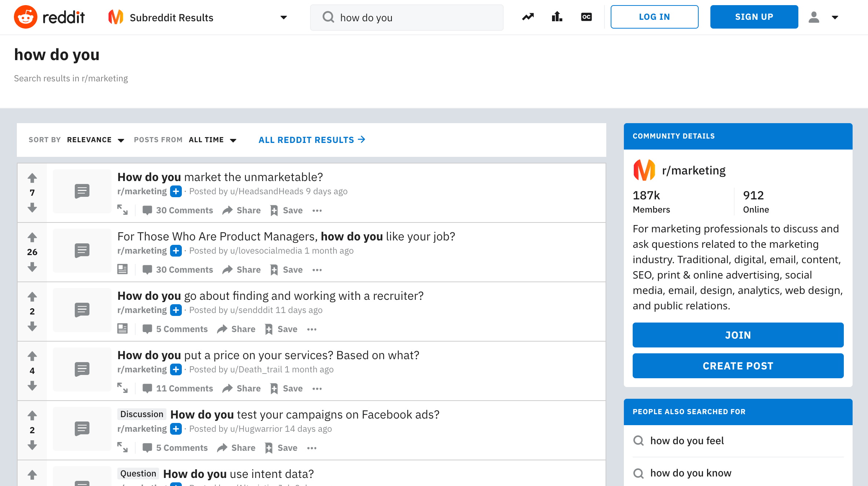The image size is (868, 486).
Task: Select the Original Content (OC) icon
Action: click(x=586, y=17)
